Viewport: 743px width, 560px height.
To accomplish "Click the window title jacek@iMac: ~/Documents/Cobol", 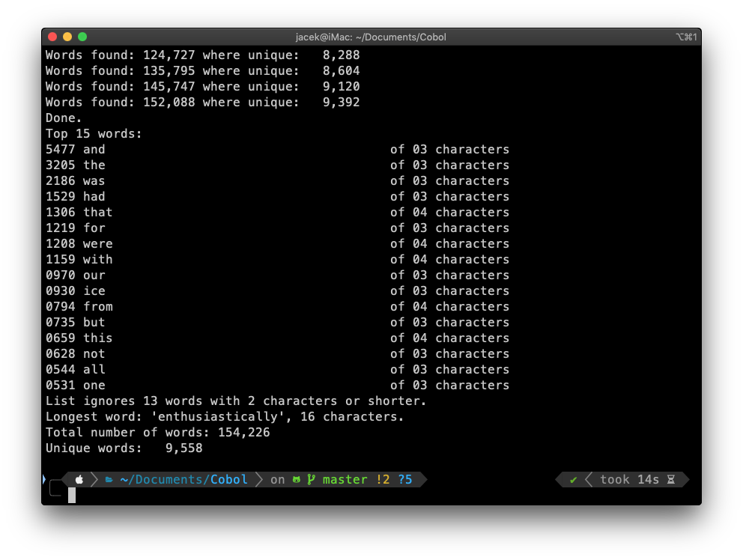I will tap(371, 37).
